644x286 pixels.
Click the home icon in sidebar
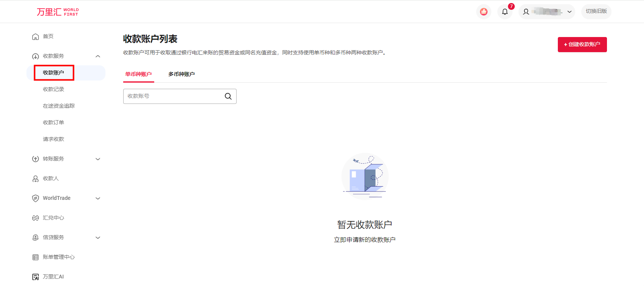click(x=36, y=37)
